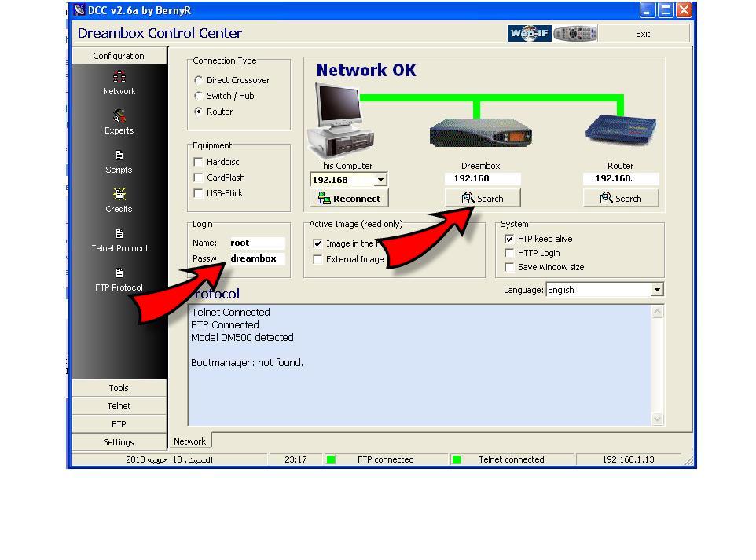Click the Router IP address field

click(621, 179)
